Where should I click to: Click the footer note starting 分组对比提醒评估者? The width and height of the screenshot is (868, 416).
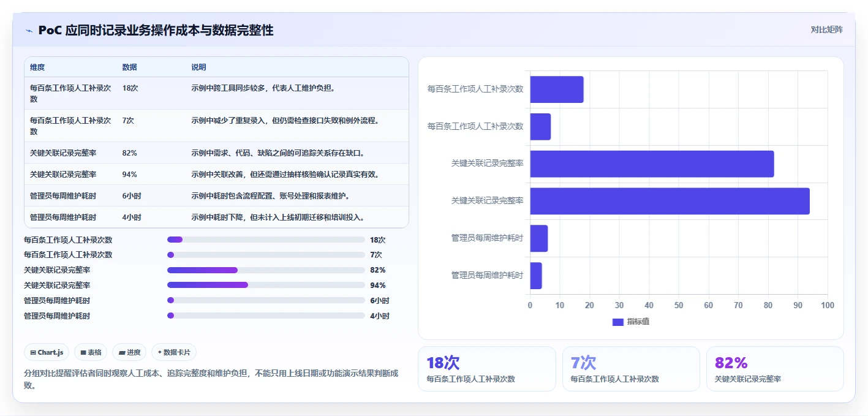point(211,379)
